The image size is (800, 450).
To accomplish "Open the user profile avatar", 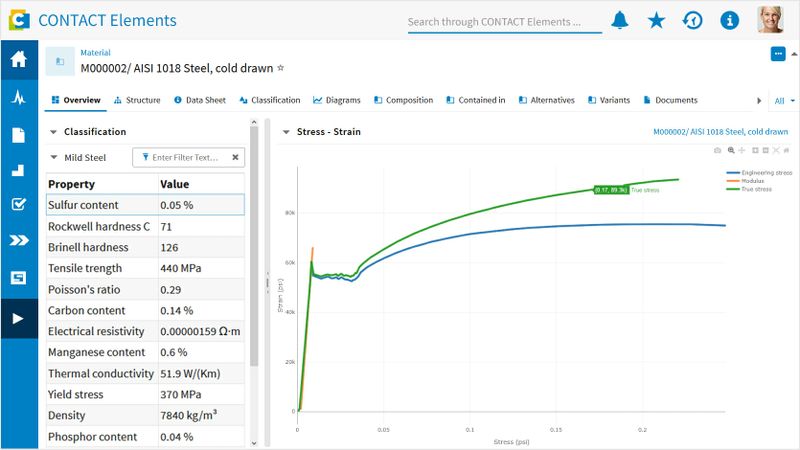I will 770,20.
